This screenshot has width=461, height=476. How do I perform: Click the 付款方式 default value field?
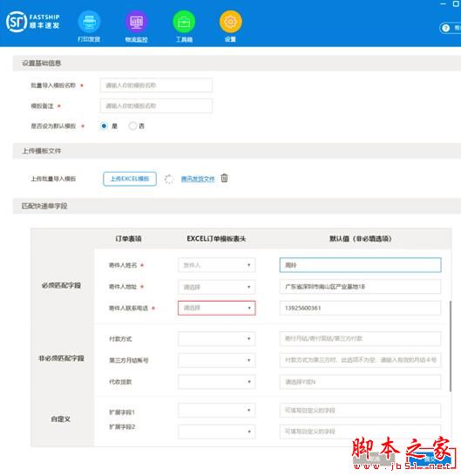[360, 338]
